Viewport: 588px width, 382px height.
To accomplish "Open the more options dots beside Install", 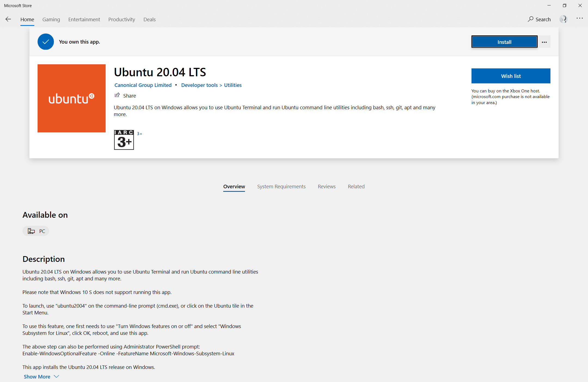I will pos(544,42).
